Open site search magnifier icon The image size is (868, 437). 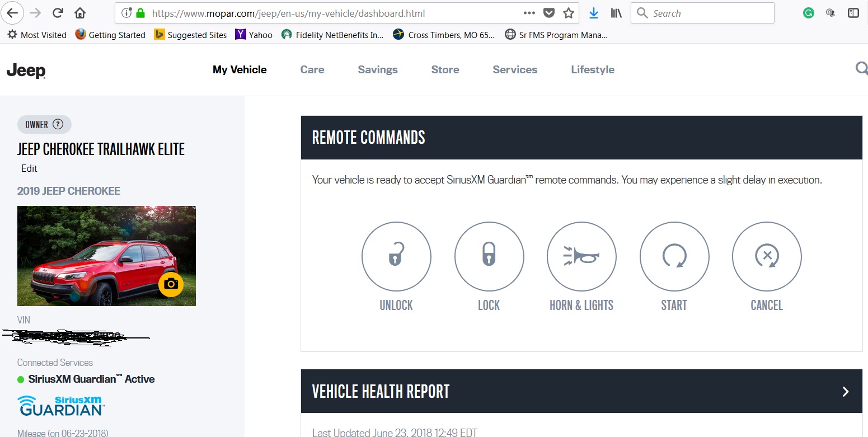pos(861,69)
